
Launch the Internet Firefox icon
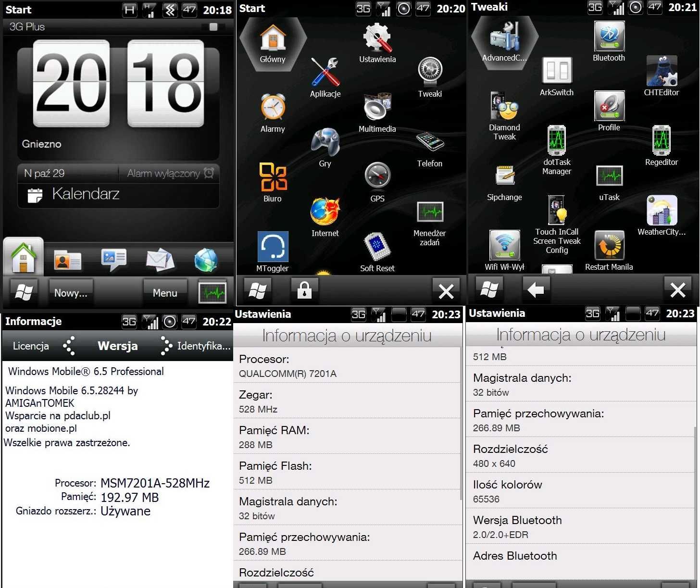pyautogui.click(x=325, y=212)
